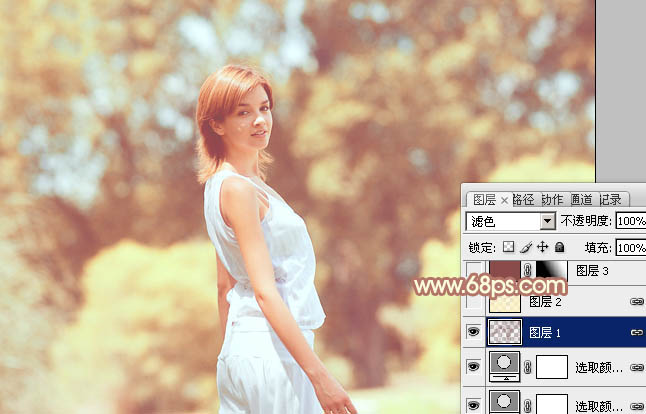The width and height of the screenshot is (646, 414).
Task: Switch to the 路径 tab
Action: tap(524, 199)
